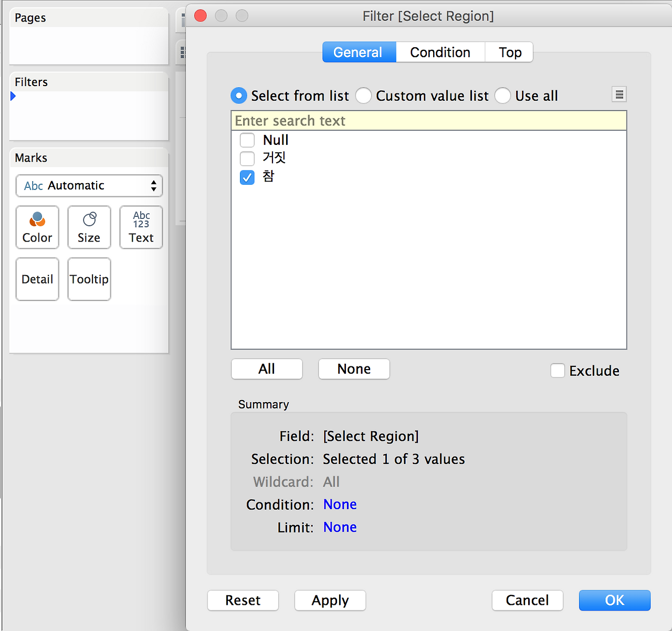672x631 pixels.
Task: Choose 'Custom value list' radio option
Action: click(363, 96)
